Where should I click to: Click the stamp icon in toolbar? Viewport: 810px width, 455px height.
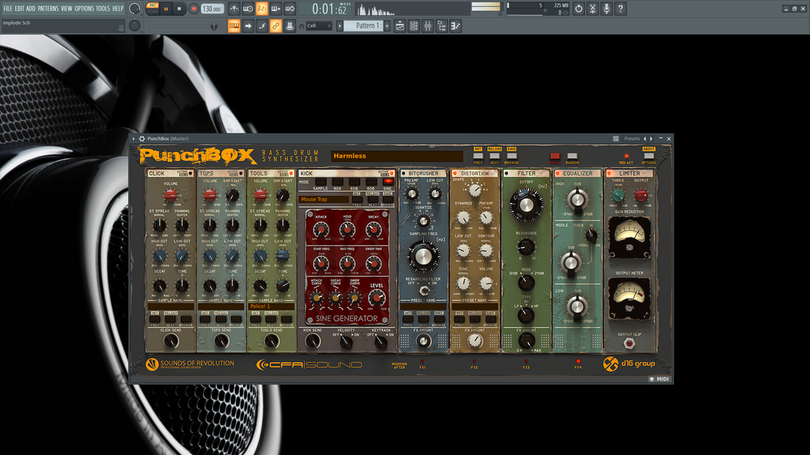point(290,26)
